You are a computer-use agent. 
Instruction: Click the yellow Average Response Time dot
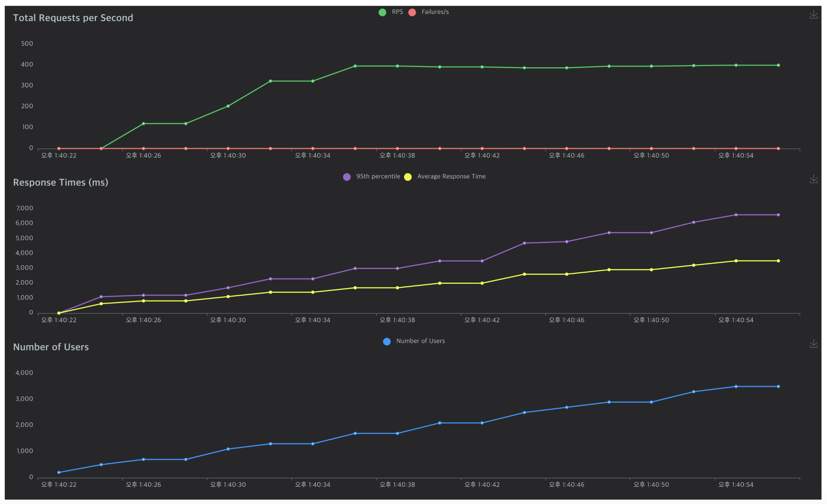coord(408,177)
